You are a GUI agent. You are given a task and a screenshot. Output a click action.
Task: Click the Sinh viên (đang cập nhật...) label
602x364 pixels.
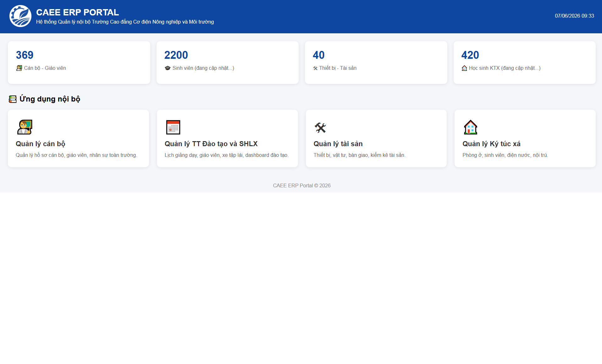[x=203, y=68]
